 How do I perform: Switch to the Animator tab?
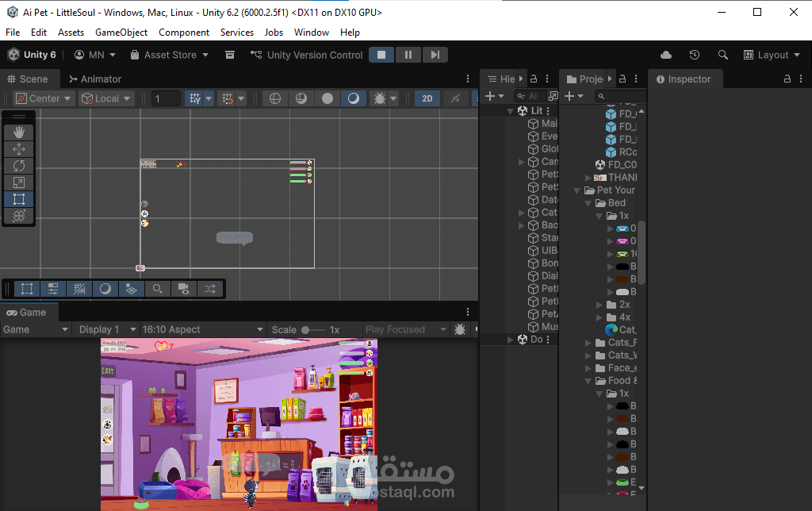tap(95, 79)
